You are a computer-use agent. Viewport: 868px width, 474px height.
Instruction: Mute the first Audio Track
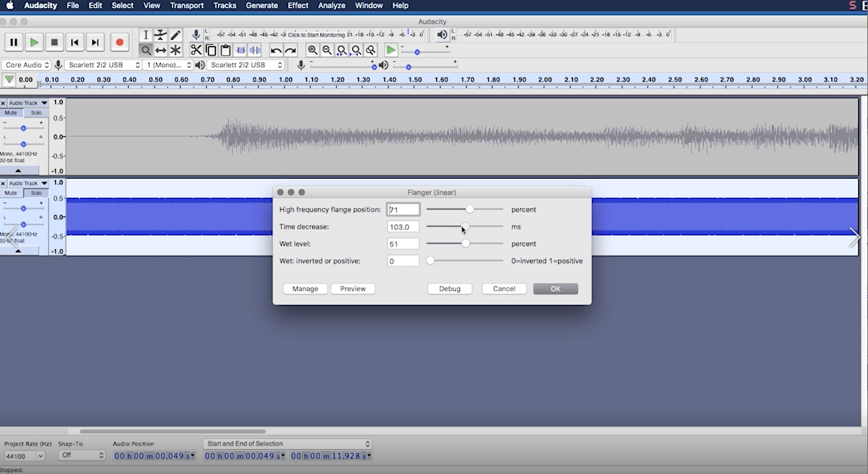[11, 112]
